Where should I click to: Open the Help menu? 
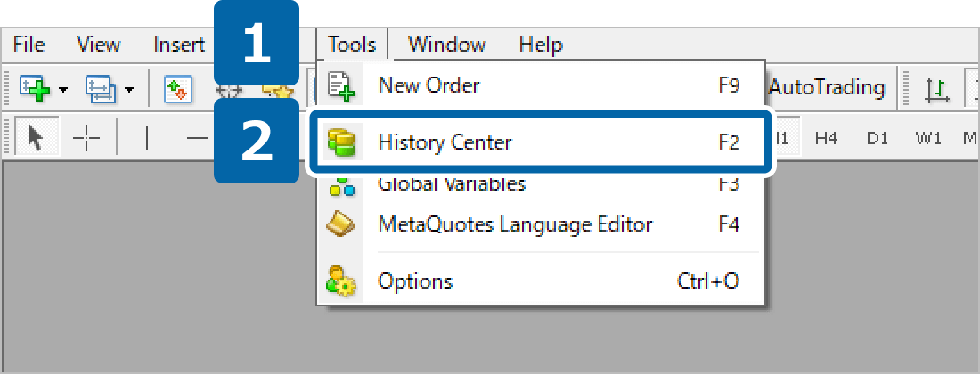coord(542,45)
